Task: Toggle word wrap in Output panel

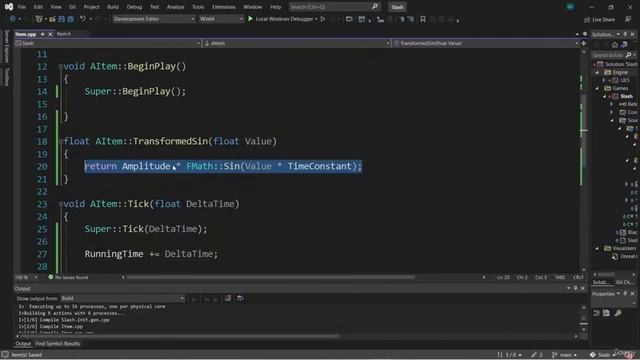Action: point(240,298)
